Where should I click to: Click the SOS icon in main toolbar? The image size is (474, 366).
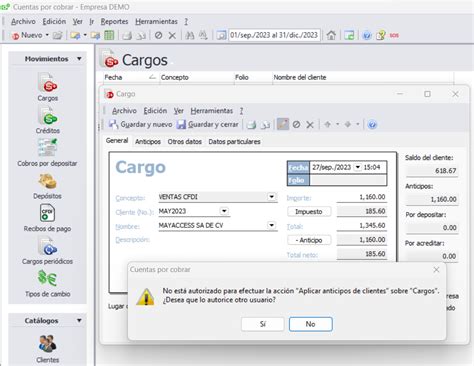click(x=394, y=35)
